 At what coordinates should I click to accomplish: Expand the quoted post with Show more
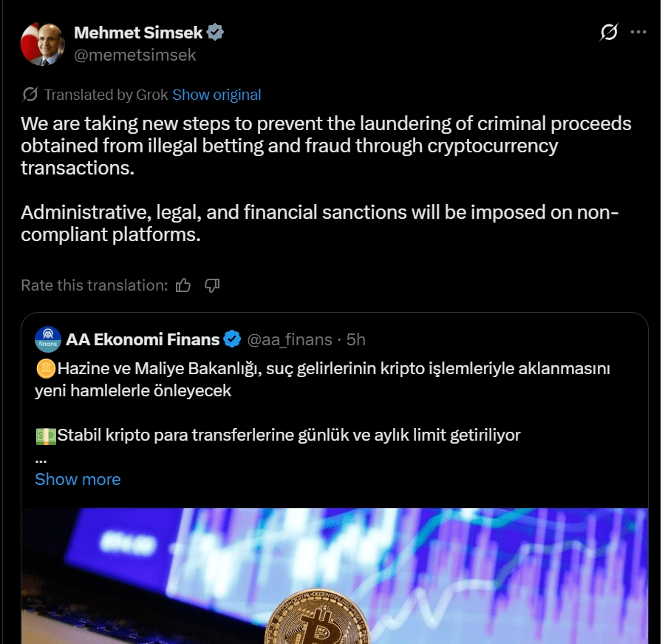point(78,479)
